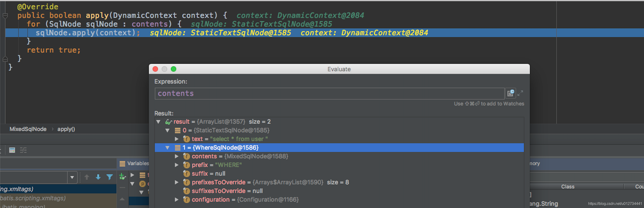The height and width of the screenshot is (208, 644).
Task: Click the 'return true;' code line
Action: coord(54,50)
